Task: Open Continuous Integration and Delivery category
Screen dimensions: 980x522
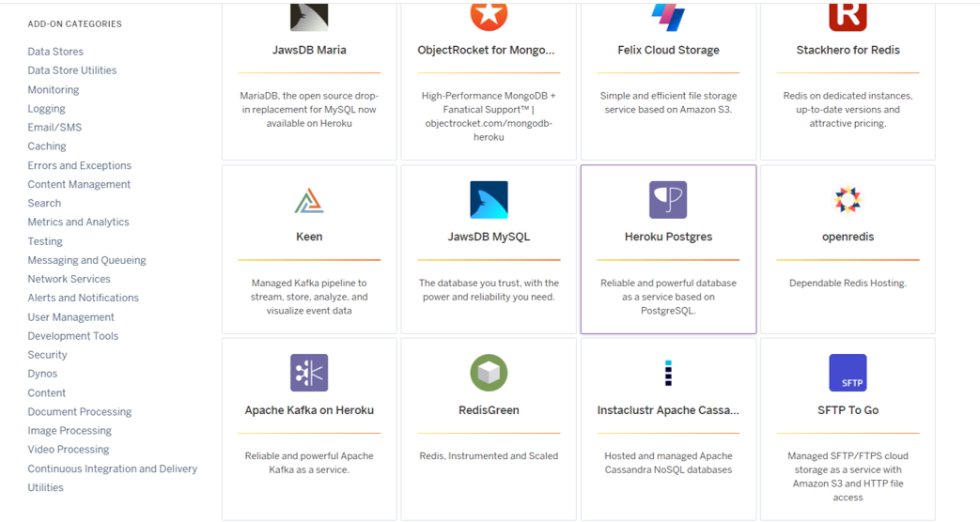Action: (113, 468)
